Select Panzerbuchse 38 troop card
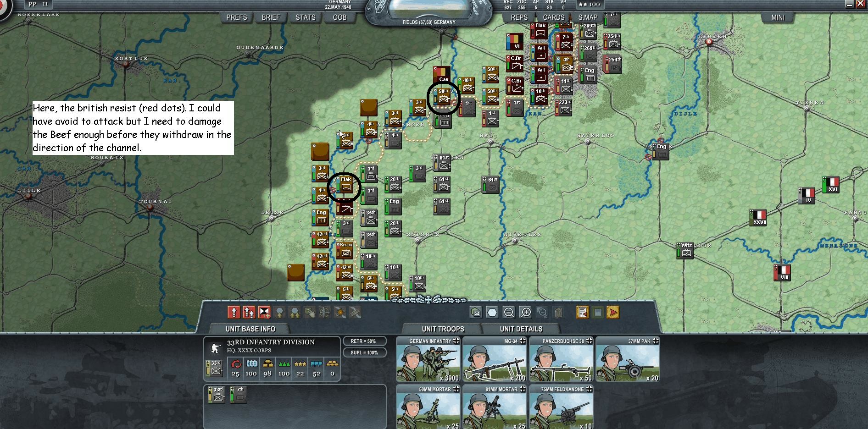This screenshot has width=868, height=429. tap(561, 359)
